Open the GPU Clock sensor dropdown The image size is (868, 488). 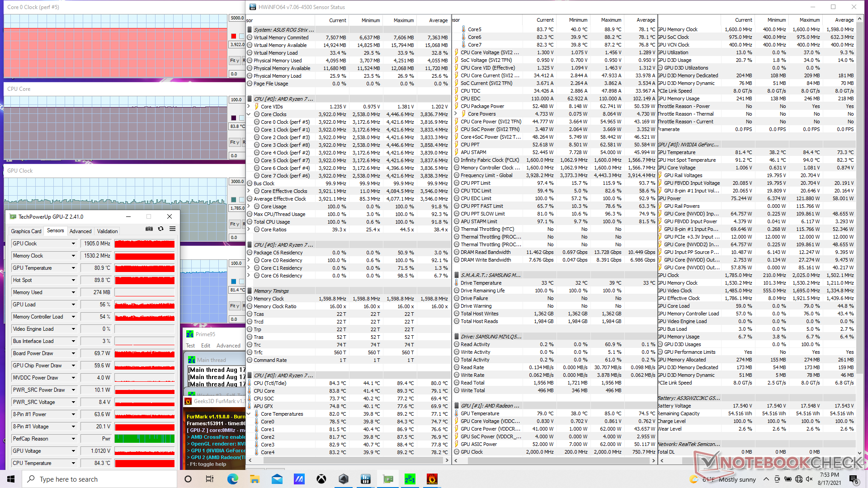click(73, 244)
